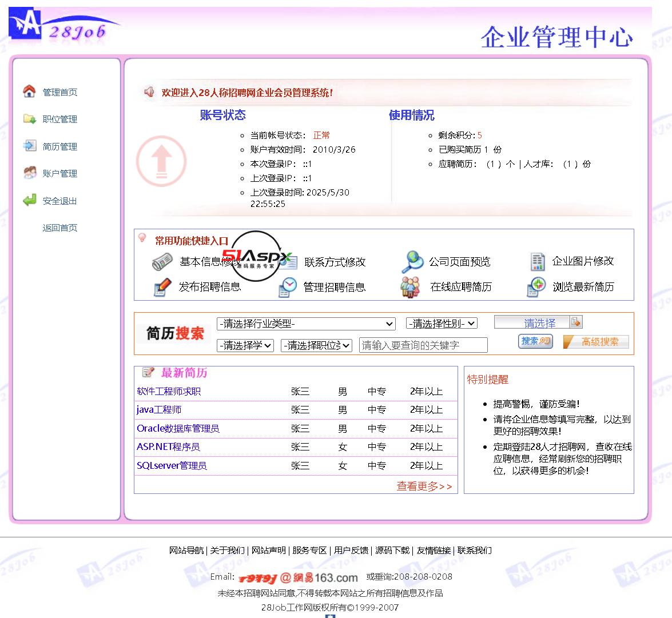The height and width of the screenshot is (618, 672).
Task: Click the clock icon for 管理招聘信息
Action: [288, 287]
